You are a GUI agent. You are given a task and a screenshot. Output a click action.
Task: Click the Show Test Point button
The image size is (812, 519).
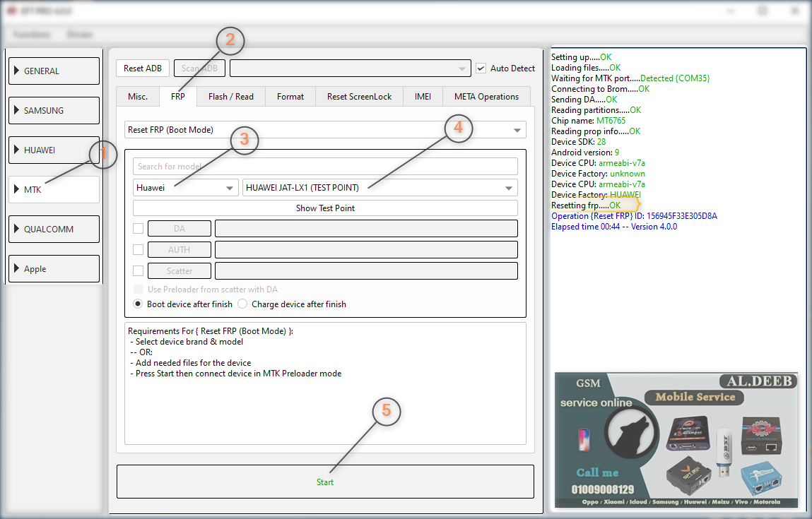[325, 208]
